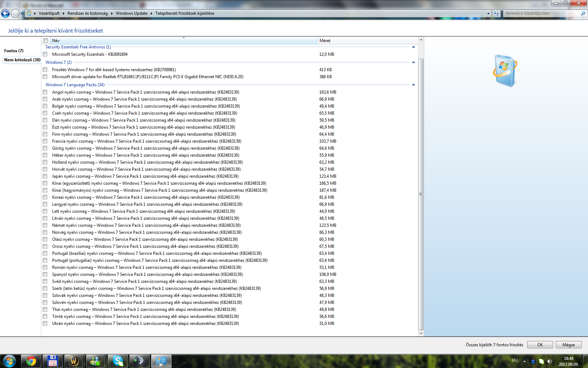Select the Kínai (hagyományos) nyelvi csomag row
The width and height of the screenshot is (588, 368).
pyautogui.click(x=230, y=190)
